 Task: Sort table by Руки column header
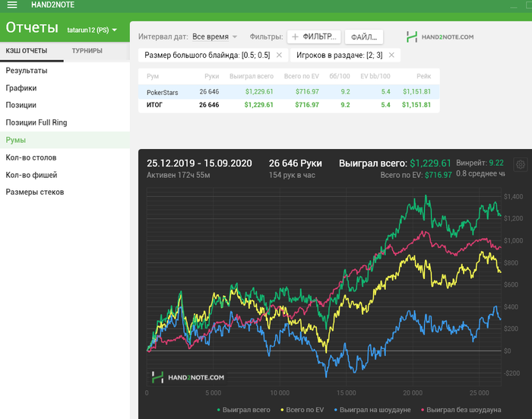coord(212,76)
